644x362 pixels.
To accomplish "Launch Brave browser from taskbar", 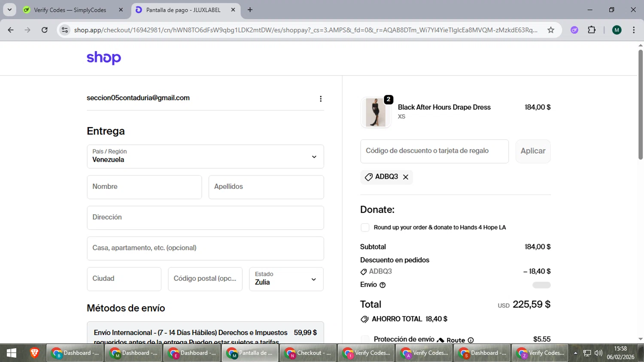I will 35,353.
